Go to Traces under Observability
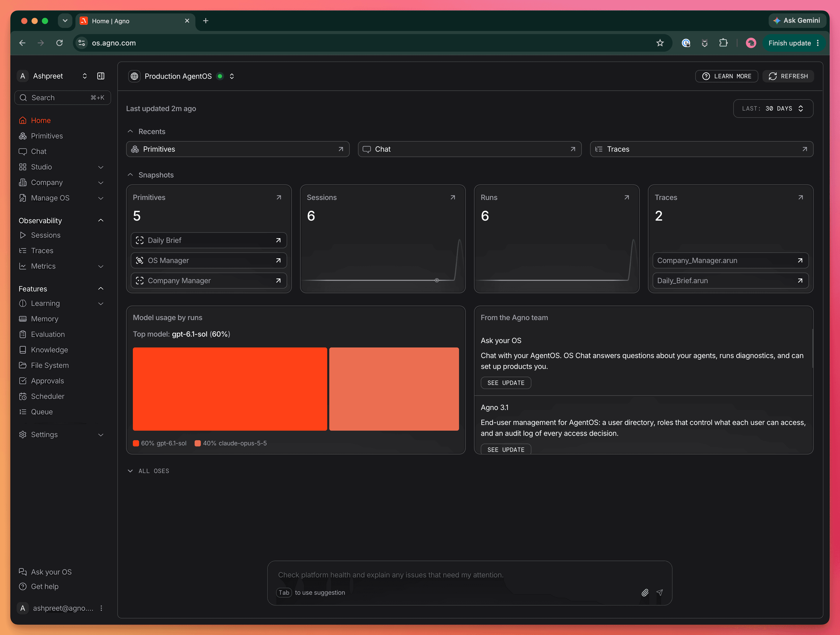The image size is (840, 635). (x=62, y=251)
